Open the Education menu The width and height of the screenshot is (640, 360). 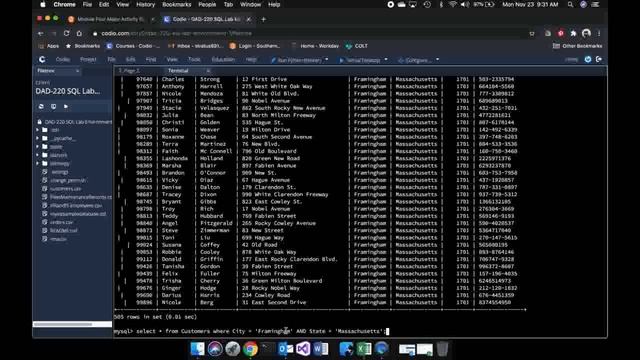pyautogui.click(x=223, y=60)
